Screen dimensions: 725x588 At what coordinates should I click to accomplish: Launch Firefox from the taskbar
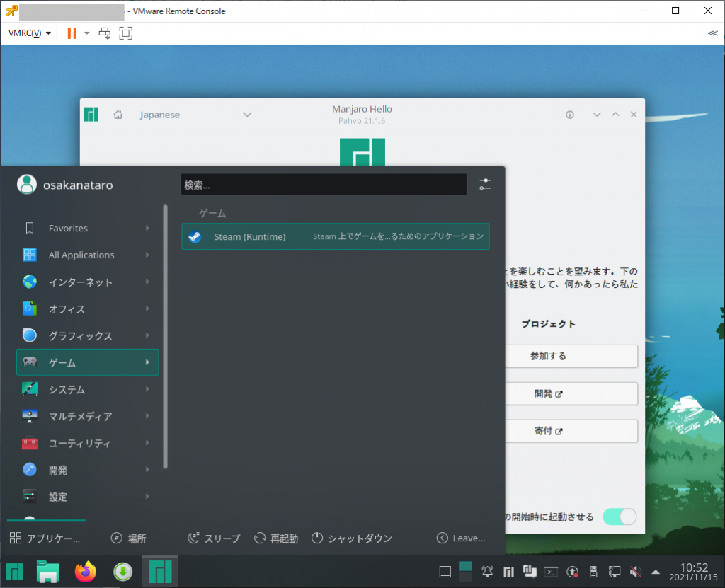tap(86, 572)
